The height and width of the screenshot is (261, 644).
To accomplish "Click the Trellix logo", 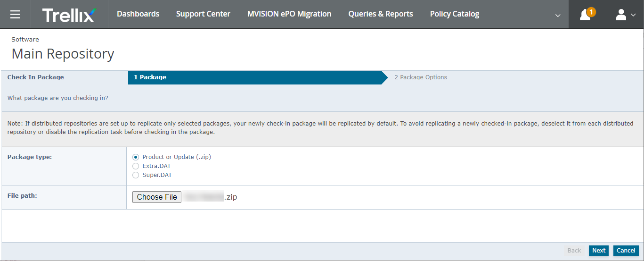I will [69, 15].
